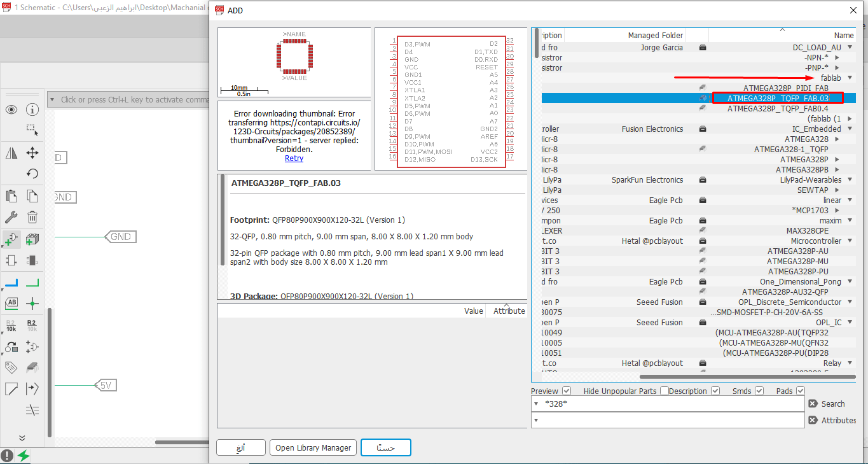This screenshot has width=868, height=464.
Task: Collapse the fablab library
Action: coord(848,78)
